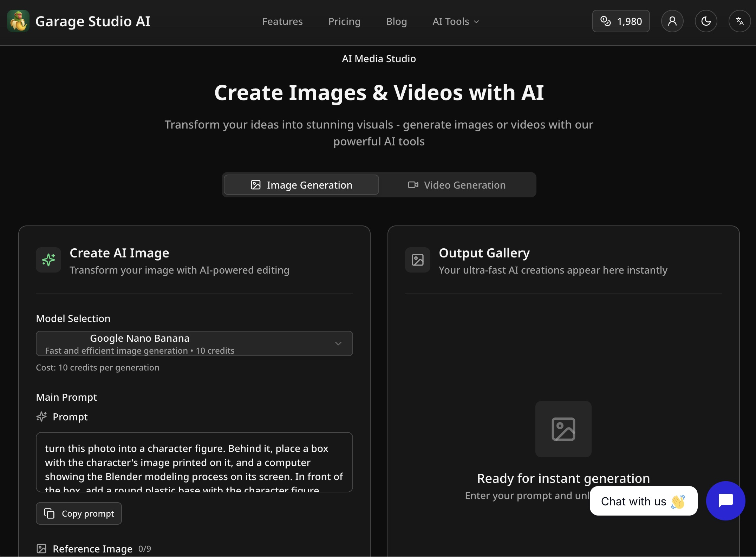Toggle dark mode with the moon icon

tap(706, 21)
